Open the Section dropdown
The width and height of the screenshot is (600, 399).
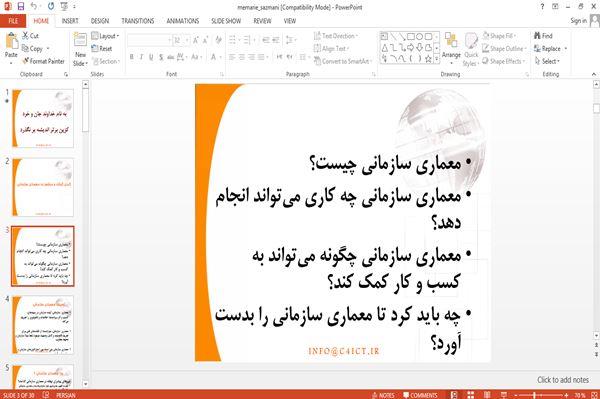(x=106, y=61)
